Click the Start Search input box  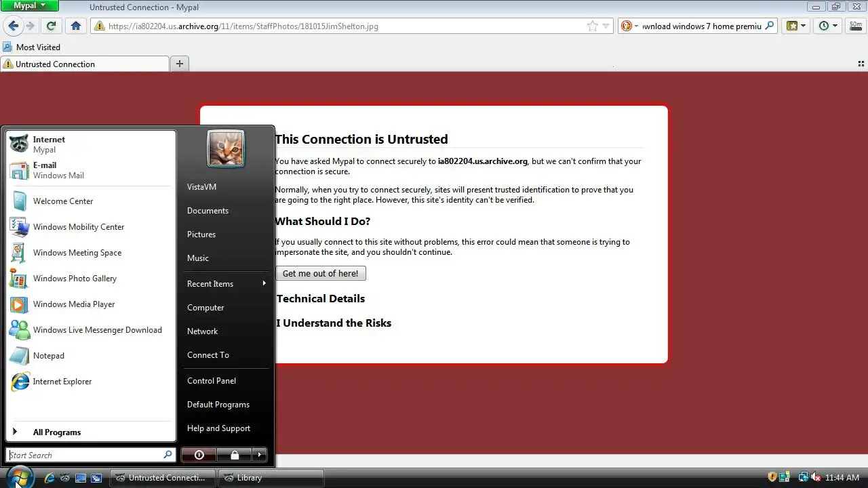coord(90,455)
